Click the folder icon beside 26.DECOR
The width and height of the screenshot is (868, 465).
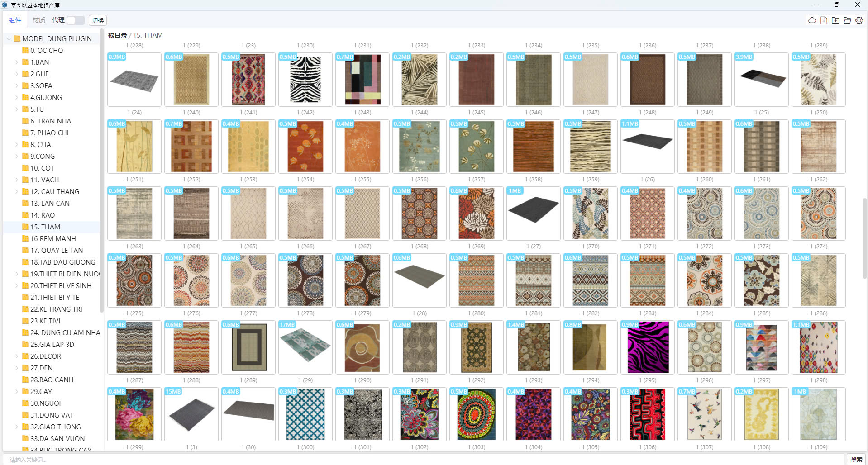click(25, 356)
